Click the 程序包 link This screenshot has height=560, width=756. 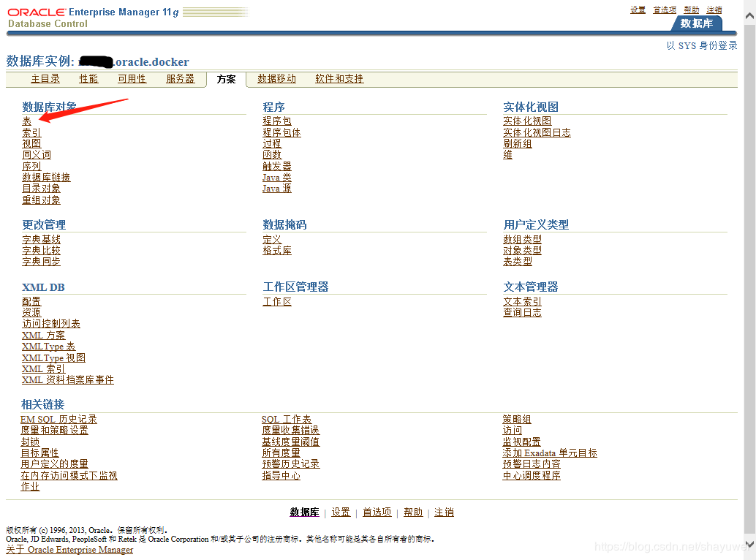click(x=277, y=121)
